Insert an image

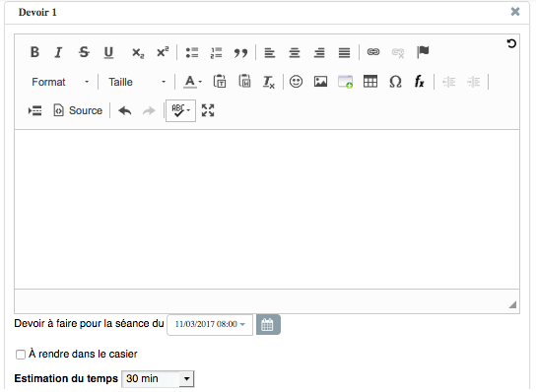320,82
